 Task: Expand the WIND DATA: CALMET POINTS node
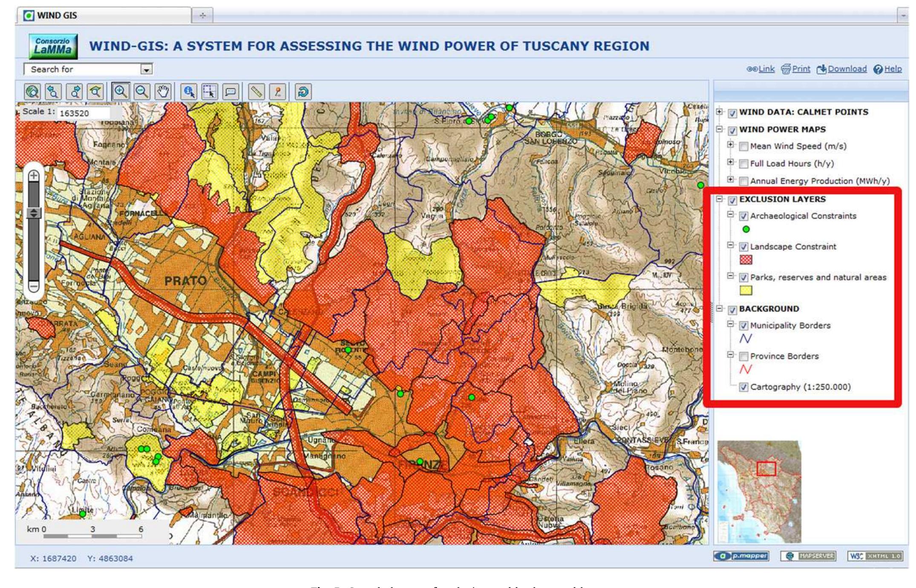tap(720, 112)
